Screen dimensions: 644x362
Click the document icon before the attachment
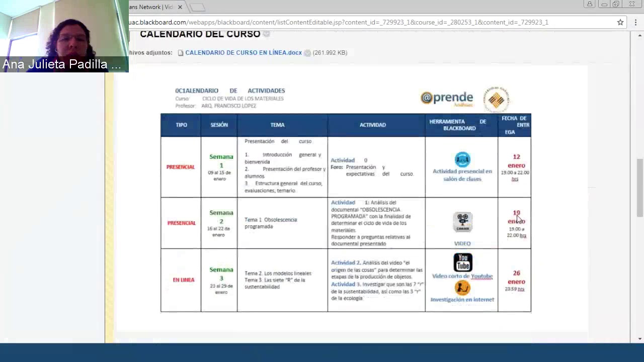(x=181, y=52)
